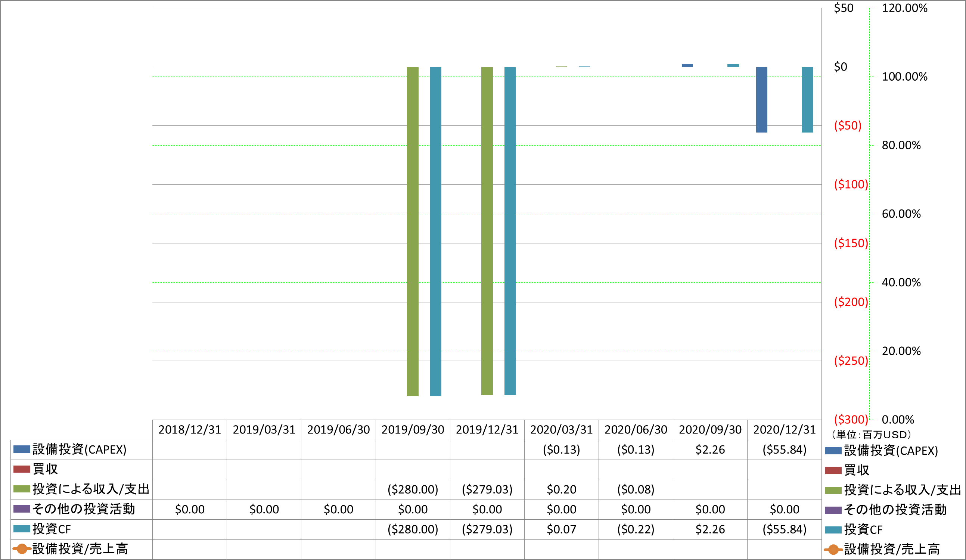
Task: Click the 2019/09/30 column header
Action: [x=413, y=430]
